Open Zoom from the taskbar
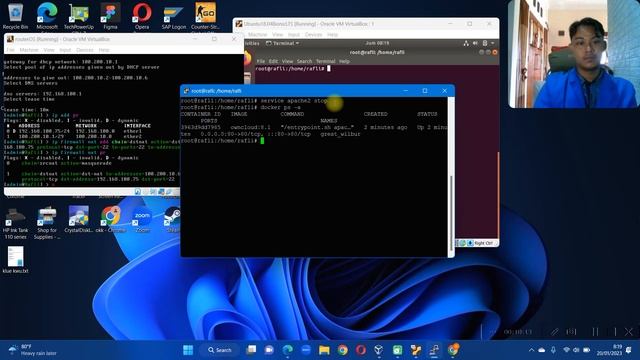 [x=306, y=350]
